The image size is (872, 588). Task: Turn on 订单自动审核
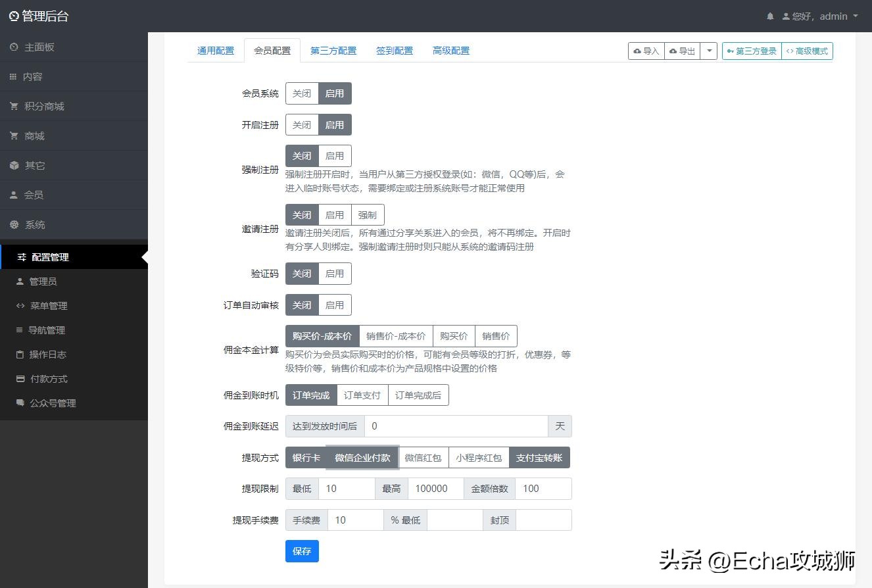coord(335,305)
